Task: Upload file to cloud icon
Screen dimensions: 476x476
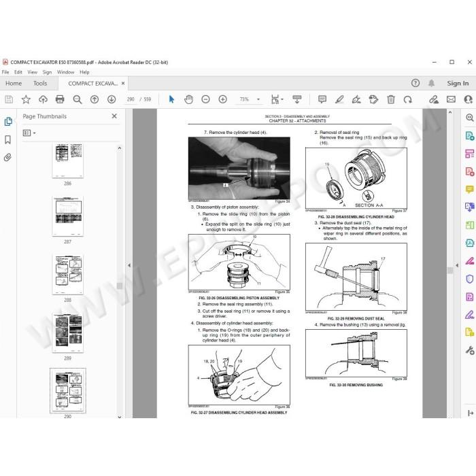Action: (43, 99)
